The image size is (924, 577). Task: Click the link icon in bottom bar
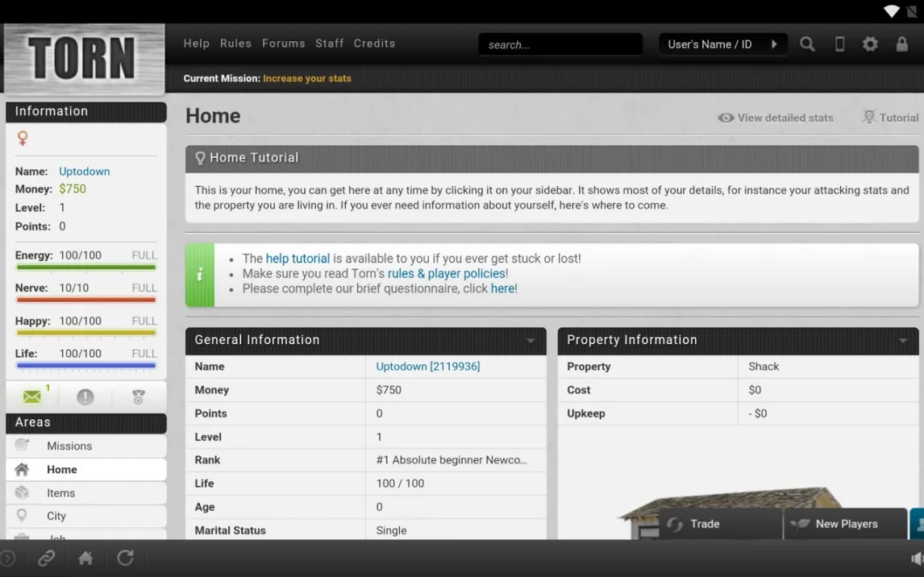47,558
